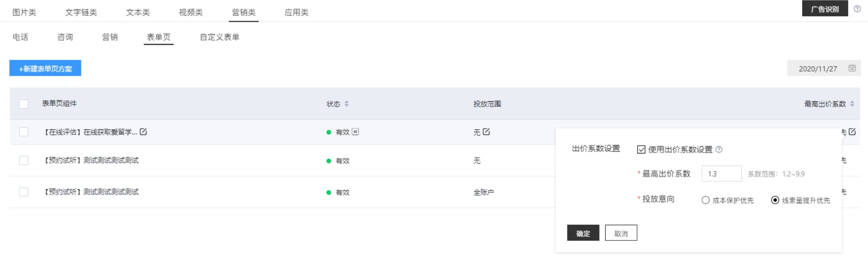Select all rows with header checkbox
The height and width of the screenshot is (258, 868).
pos(24,104)
